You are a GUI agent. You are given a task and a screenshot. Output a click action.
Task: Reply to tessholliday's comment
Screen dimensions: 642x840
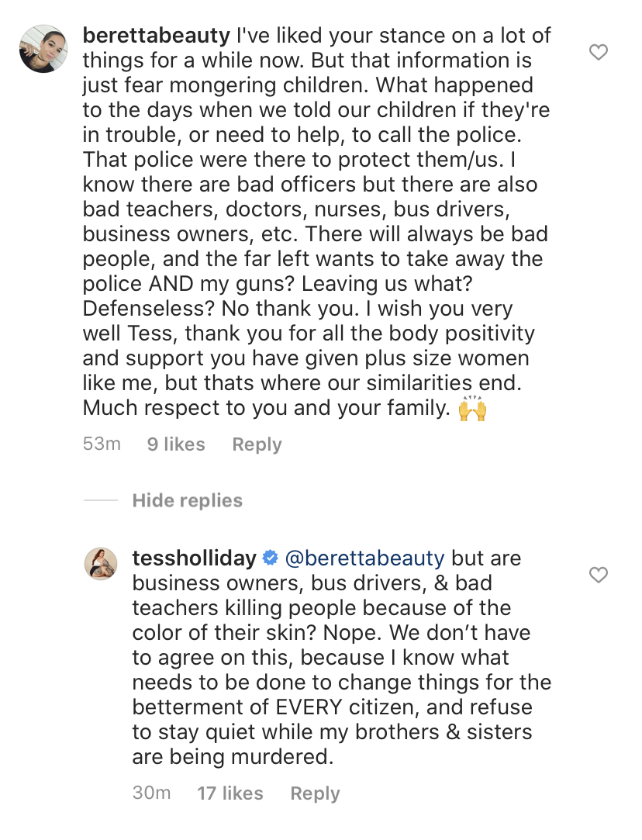point(315,793)
